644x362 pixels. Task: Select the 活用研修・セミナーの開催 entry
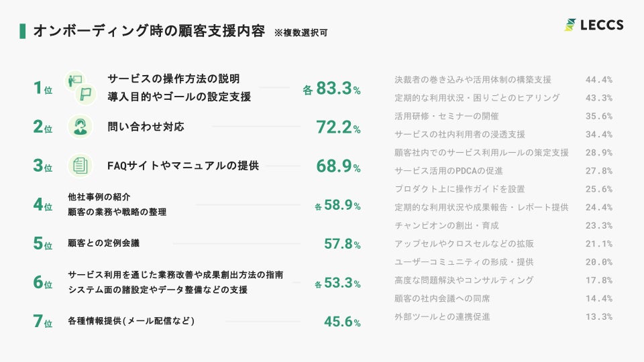click(447, 116)
